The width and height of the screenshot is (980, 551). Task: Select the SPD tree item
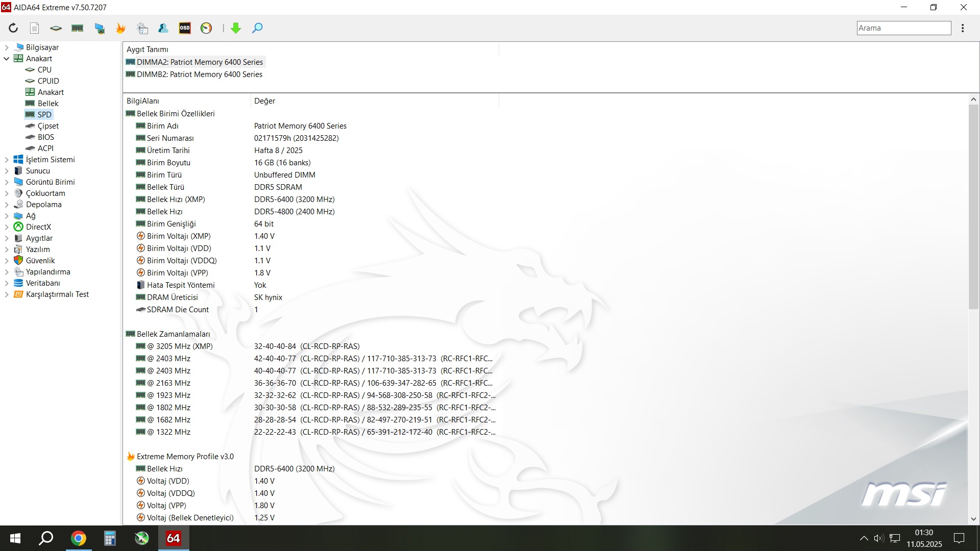tap(44, 115)
